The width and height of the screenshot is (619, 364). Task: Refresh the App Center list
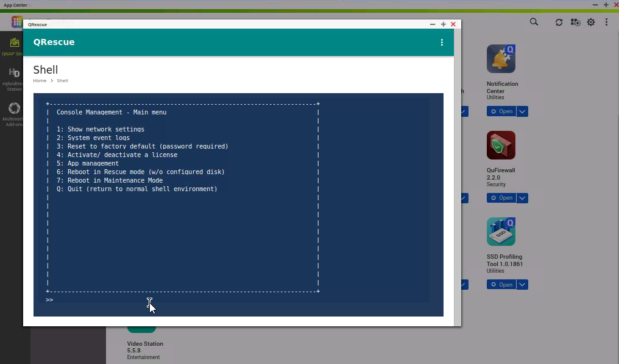coord(559,22)
